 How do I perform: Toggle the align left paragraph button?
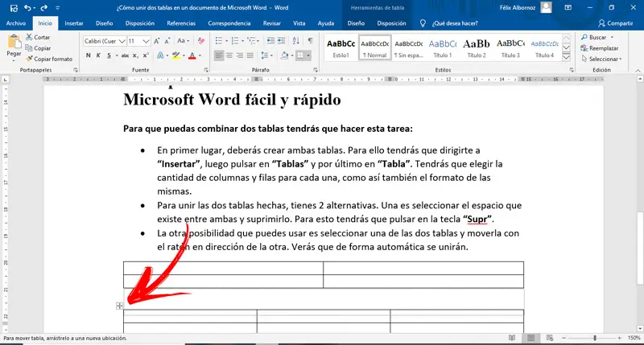219,56
